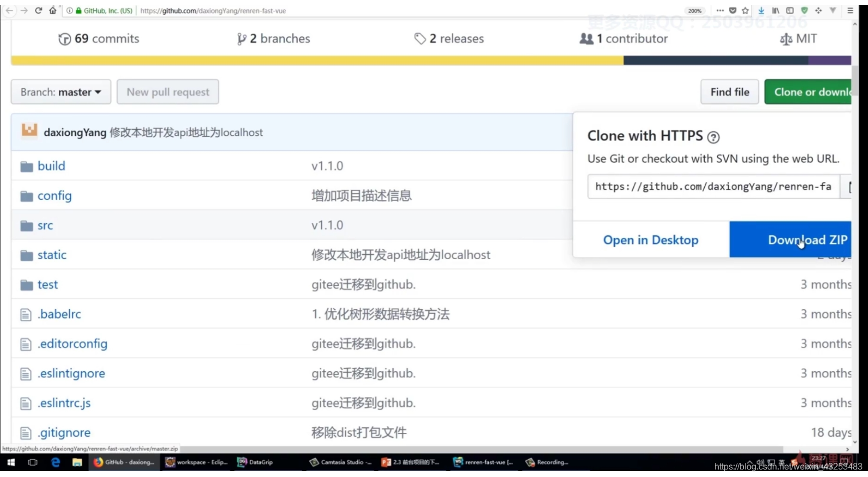This screenshot has width=868, height=477.
Task: Open the daxiongYang author link
Action: click(75, 132)
